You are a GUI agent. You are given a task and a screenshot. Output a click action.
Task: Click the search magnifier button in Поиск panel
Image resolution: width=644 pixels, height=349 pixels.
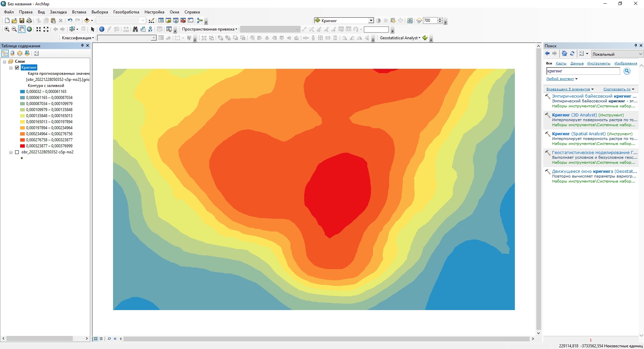coord(627,71)
